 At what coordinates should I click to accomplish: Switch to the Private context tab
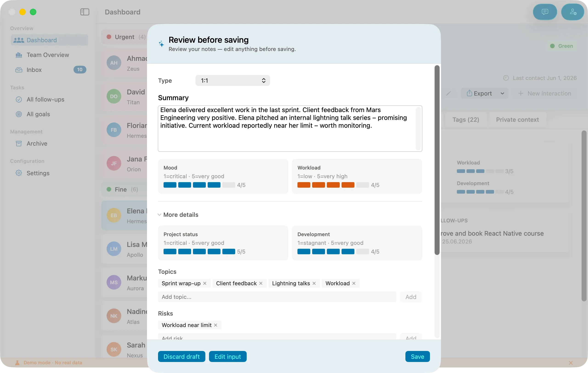(517, 120)
